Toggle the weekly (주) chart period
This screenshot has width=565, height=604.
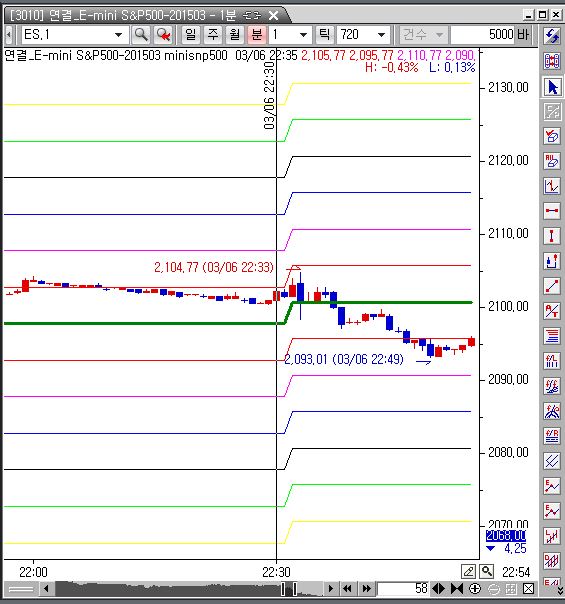pos(213,35)
